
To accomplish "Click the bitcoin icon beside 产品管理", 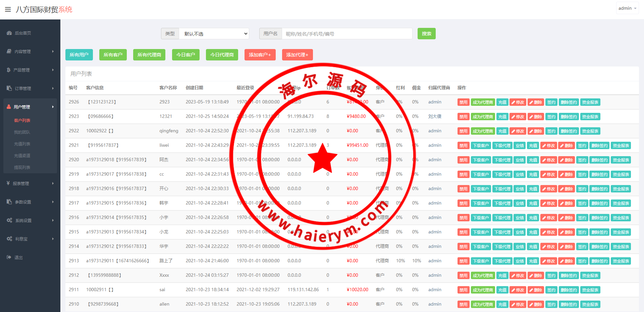I will pyautogui.click(x=9, y=70).
